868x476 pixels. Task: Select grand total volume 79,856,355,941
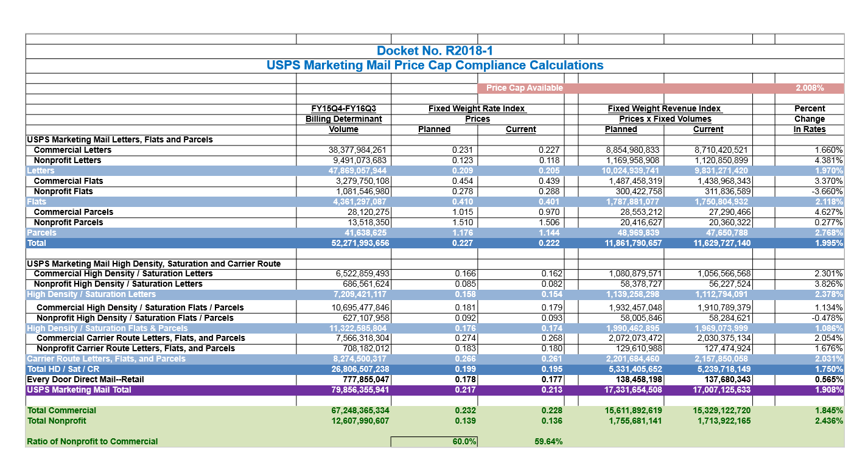[x=359, y=390]
